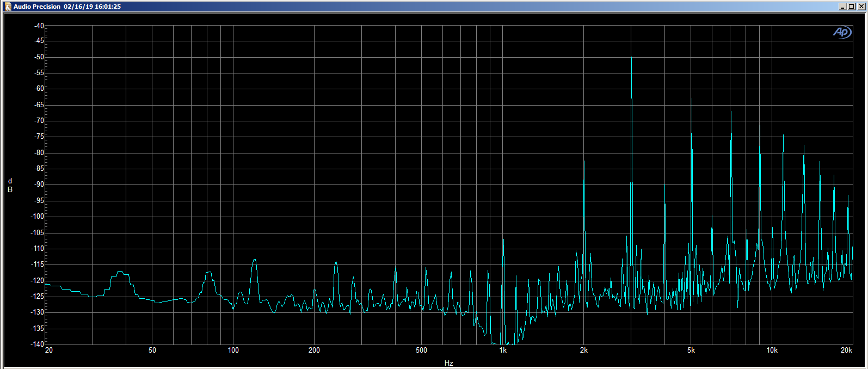Click the 20k label on frequency axis
Viewport: 868px width, 369px height.
846,350
